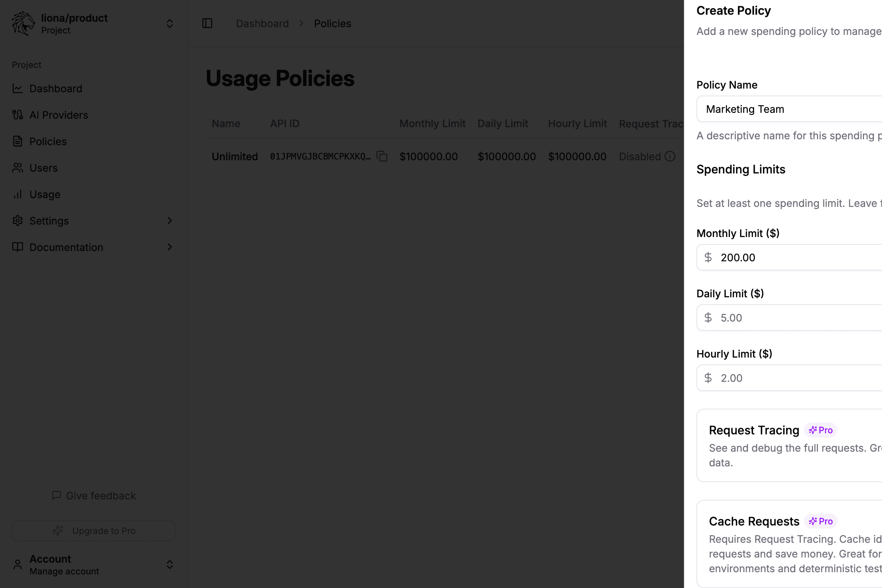Open Users page in sidebar
882x588 pixels.
pos(94,168)
